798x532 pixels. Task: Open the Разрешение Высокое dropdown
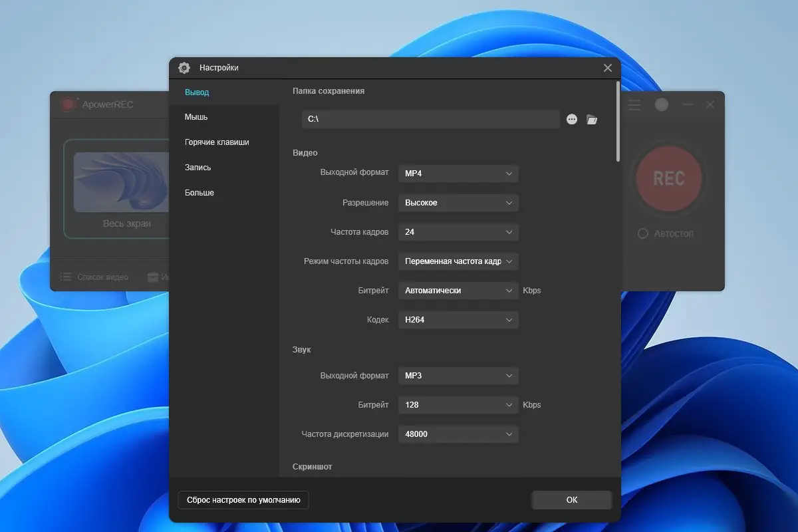click(x=458, y=203)
